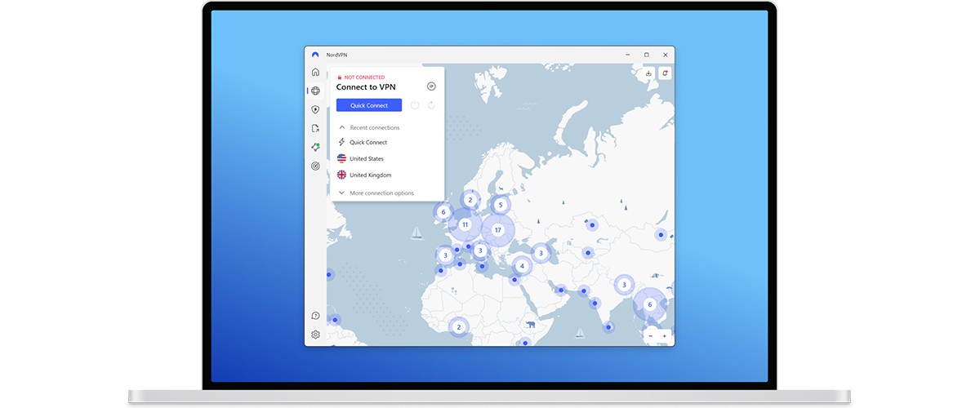Click the map cluster labeled 4

pos(522,266)
